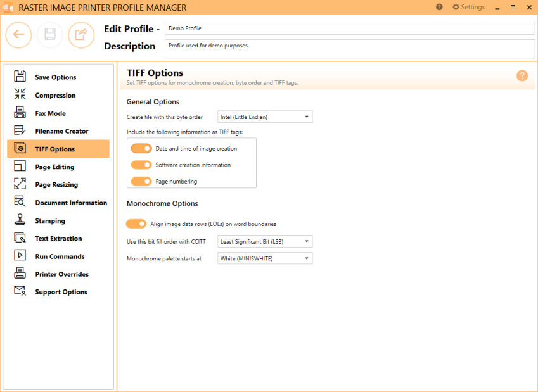Open help via title bar question mark

[x=439, y=7]
